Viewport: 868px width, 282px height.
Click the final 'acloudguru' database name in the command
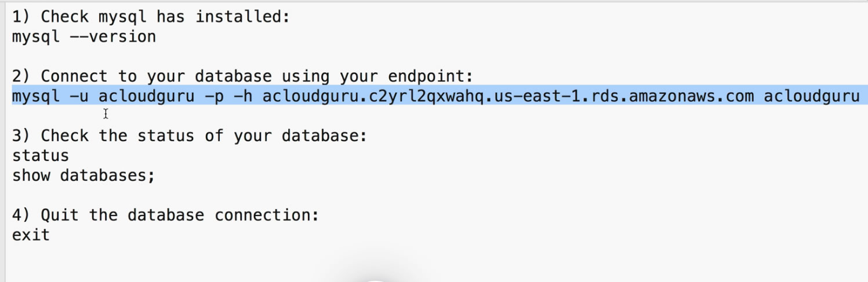pos(811,96)
